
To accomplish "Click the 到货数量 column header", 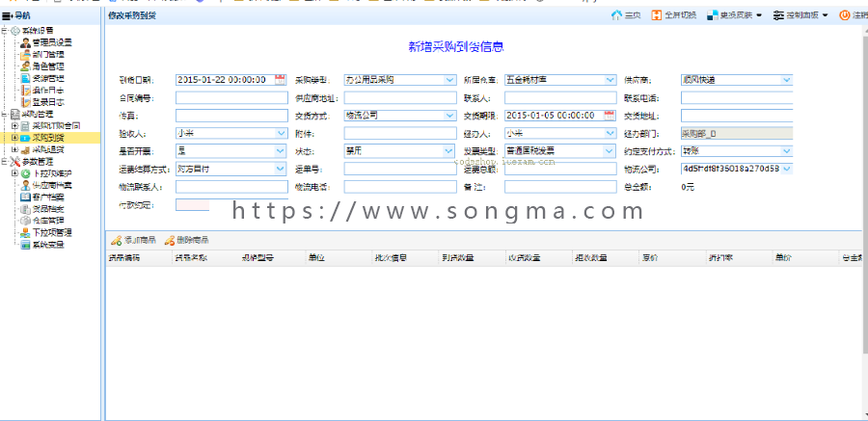I will coord(473,258).
